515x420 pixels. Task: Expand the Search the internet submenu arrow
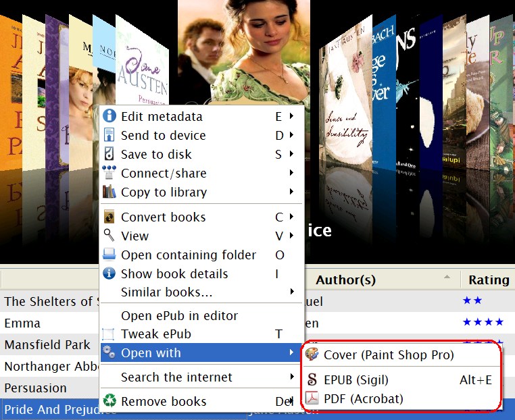(x=292, y=377)
